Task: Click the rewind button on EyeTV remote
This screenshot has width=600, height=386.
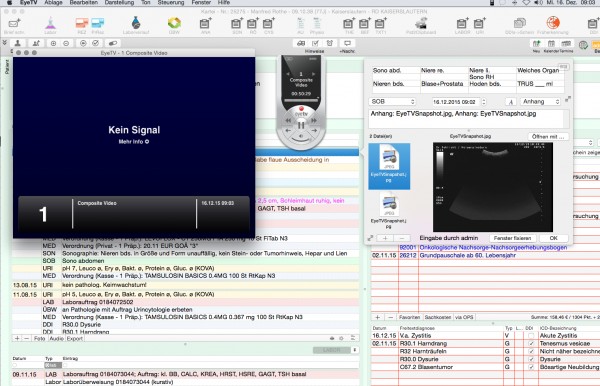Action: tap(288, 120)
